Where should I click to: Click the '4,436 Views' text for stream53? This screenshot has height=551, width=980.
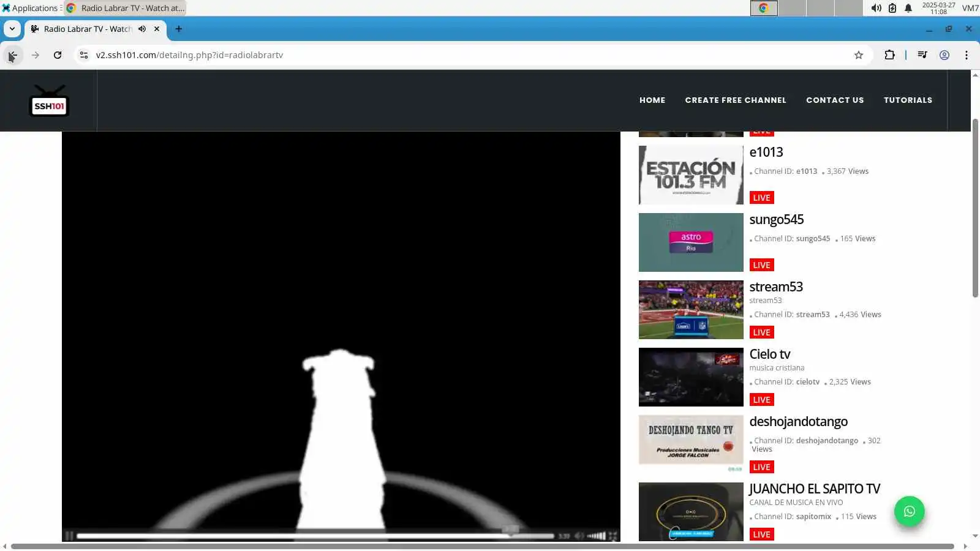(861, 315)
